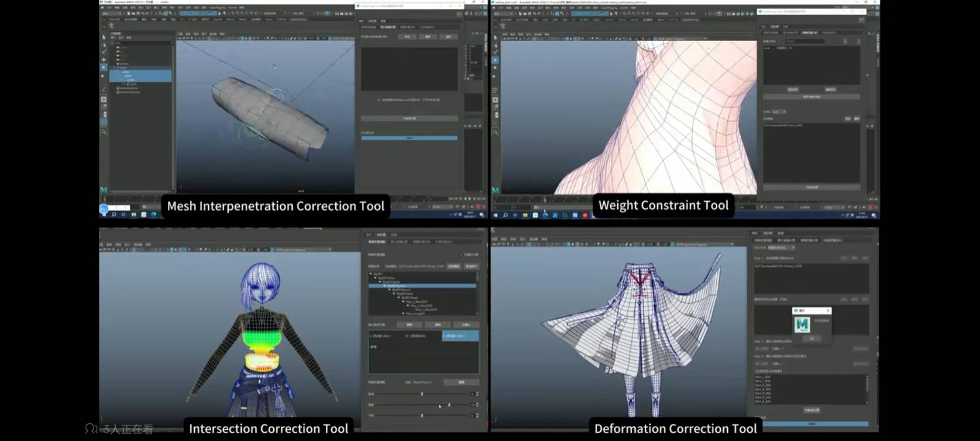The image size is (980, 441).
Task: Click the middle slider handle in Intersection tool panel
Action: [x=449, y=404]
